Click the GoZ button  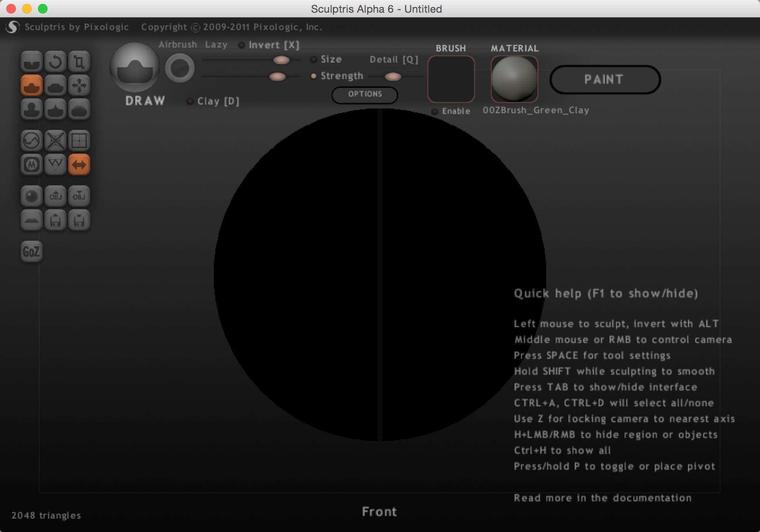coord(32,252)
